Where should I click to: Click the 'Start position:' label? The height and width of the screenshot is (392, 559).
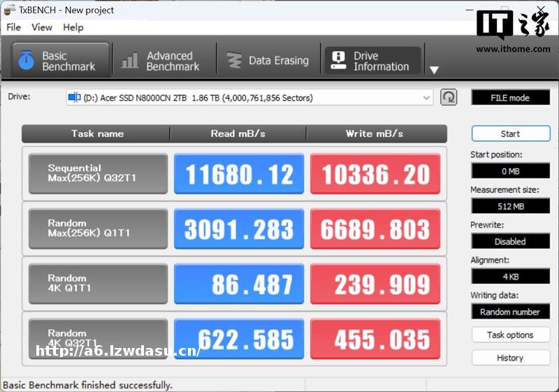[x=496, y=154]
